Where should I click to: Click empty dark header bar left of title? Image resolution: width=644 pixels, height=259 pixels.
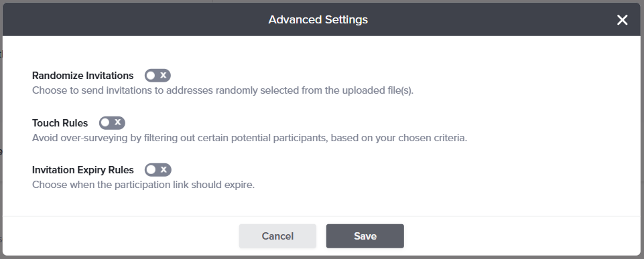click(x=135, y=19)
